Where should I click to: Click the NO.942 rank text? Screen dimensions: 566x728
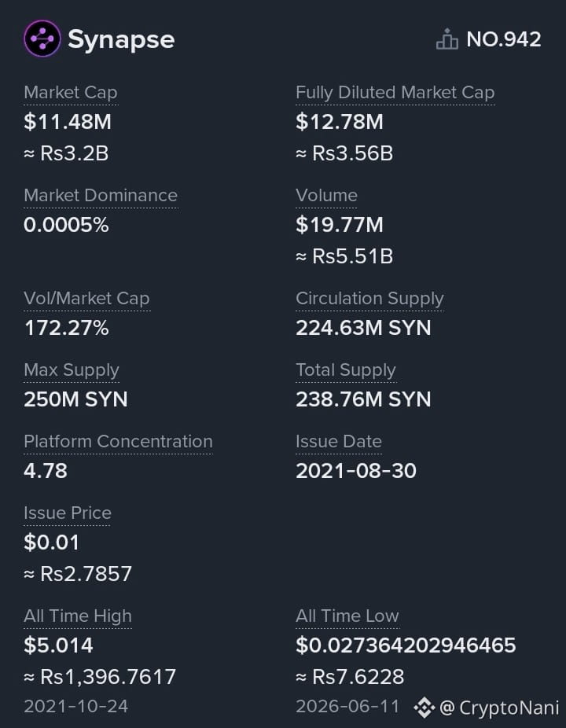click(x=504, y=39)
